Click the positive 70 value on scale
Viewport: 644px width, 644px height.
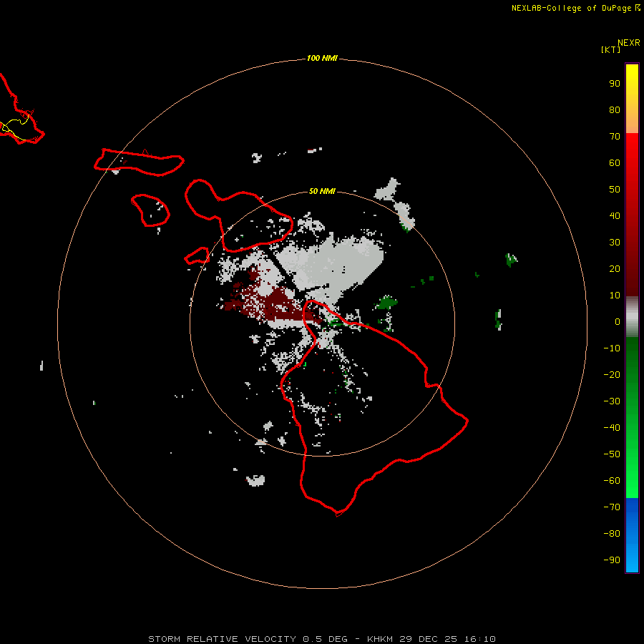615,137
